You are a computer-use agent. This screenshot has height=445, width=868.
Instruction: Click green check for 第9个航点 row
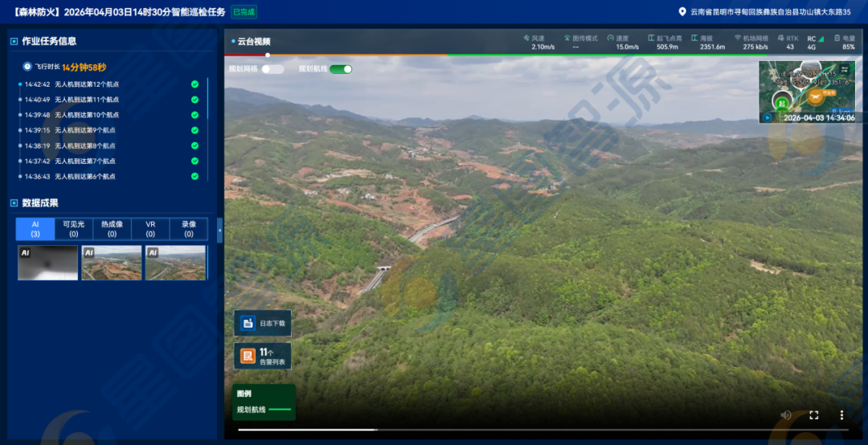(x=194, y=131)
